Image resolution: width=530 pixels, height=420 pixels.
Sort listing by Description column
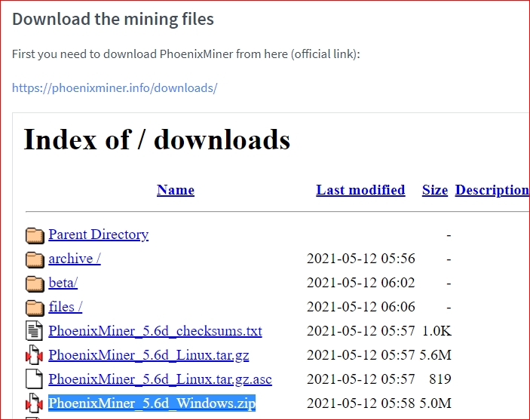492,190
